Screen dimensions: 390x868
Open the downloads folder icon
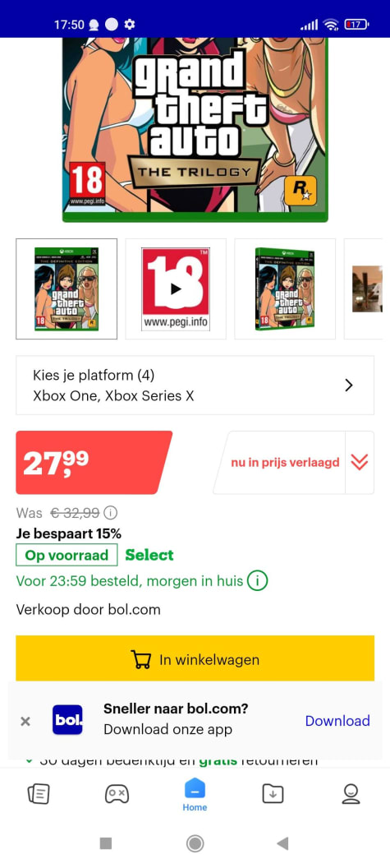pyautogui.click(x=273, y=794)
